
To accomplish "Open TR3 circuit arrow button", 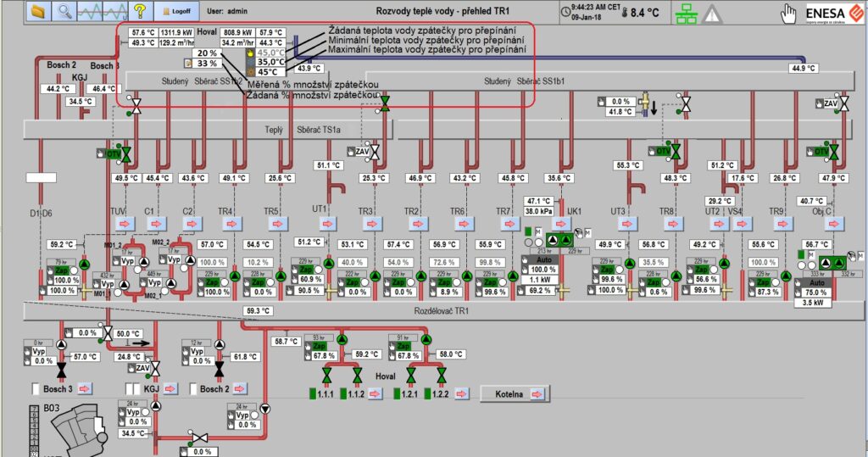I will tap(371, 224).
